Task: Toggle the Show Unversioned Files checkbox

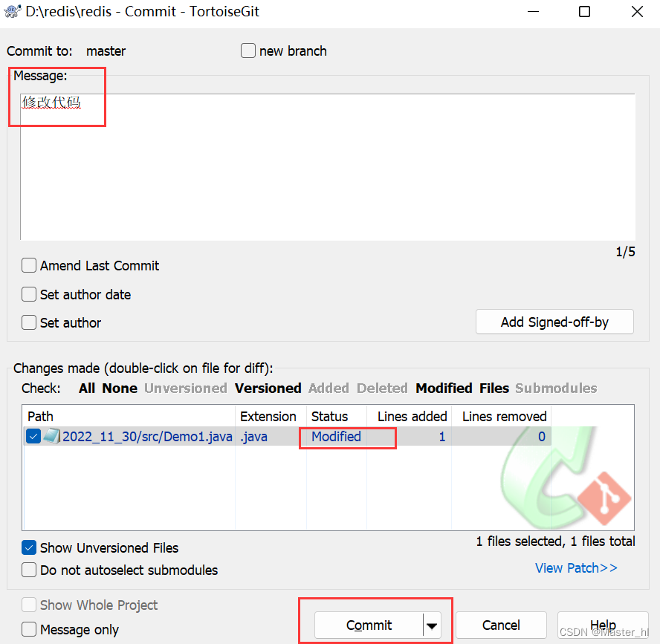Action: tap(29, 547)
